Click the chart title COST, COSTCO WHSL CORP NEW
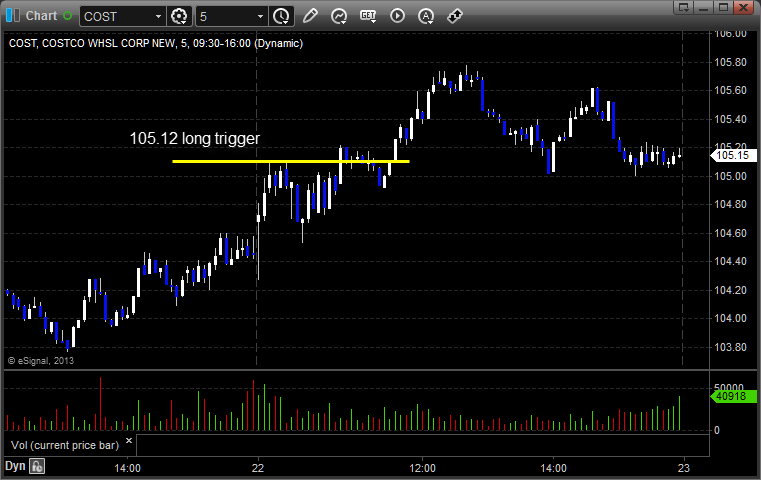Viewport: 761px width, 480px height. [92, 43]
